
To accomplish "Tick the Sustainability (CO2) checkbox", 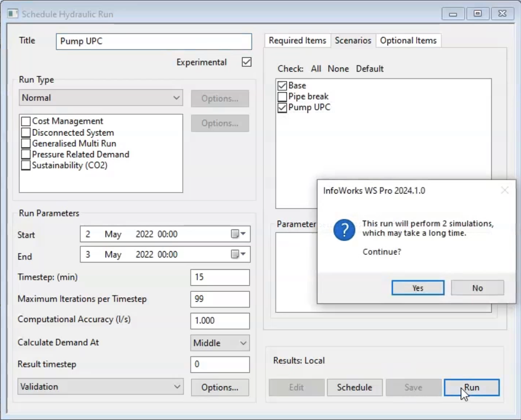I will click(26, 165).
